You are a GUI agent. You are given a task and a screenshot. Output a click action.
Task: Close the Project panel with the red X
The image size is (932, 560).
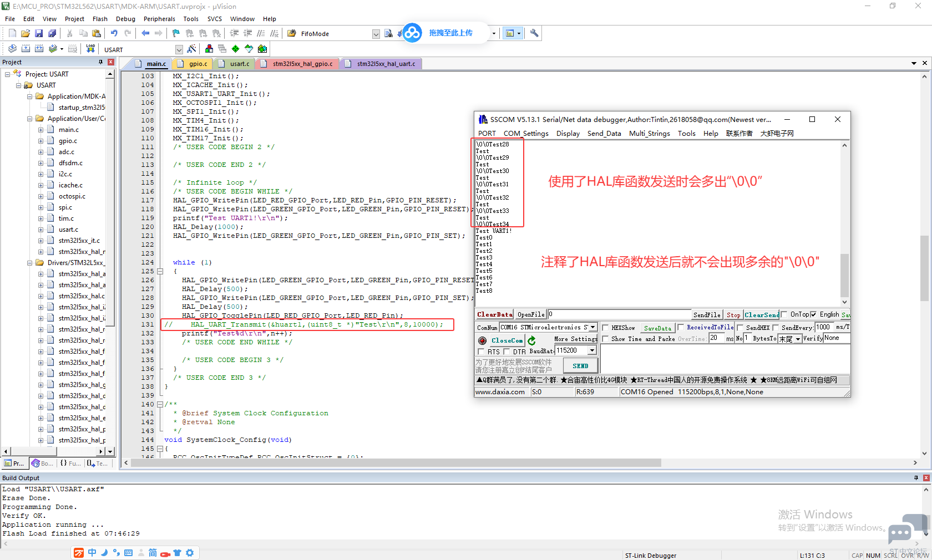tap(110, 62)
